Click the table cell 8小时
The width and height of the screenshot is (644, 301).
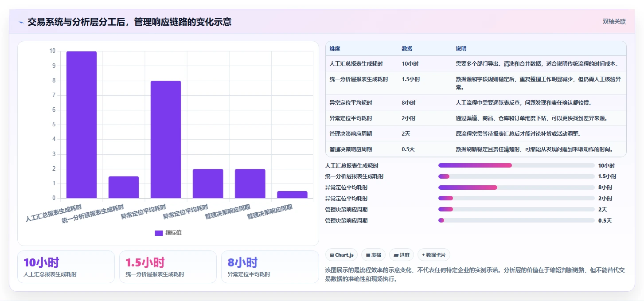coord(409,102)
